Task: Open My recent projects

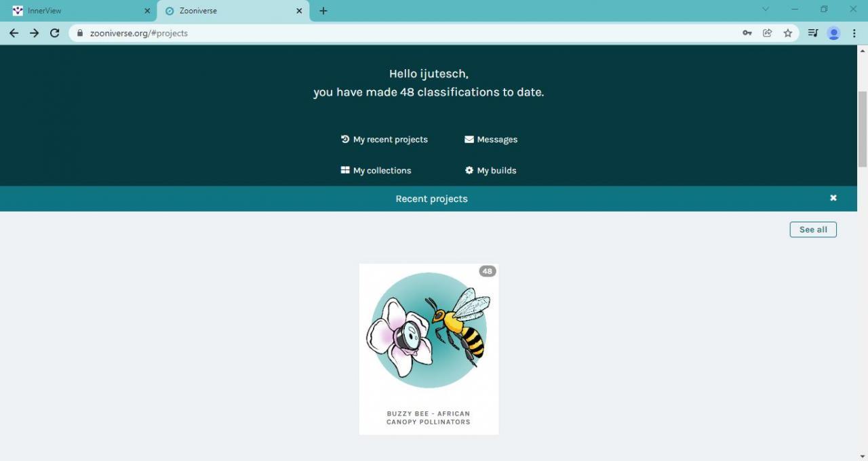Action: point(384,139)
